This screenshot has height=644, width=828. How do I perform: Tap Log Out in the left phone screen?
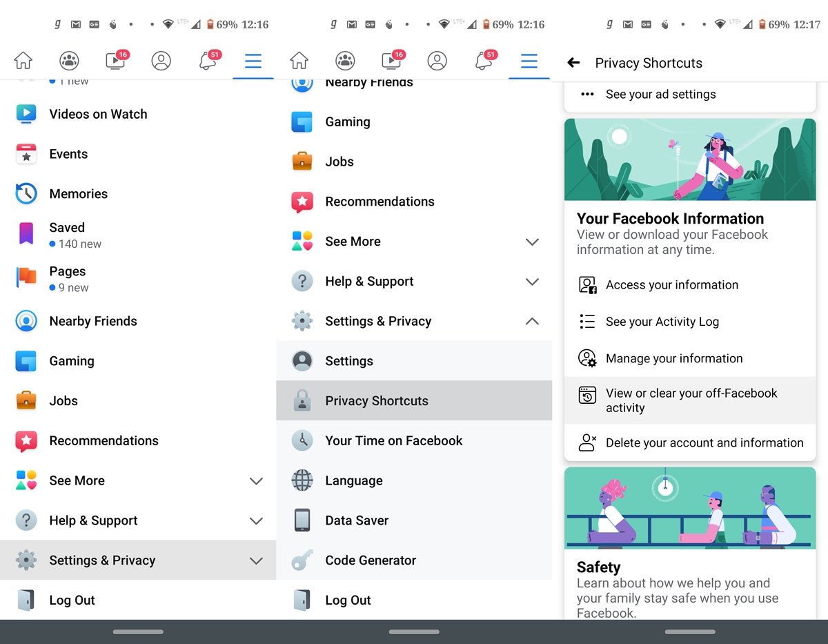[138, 600]
